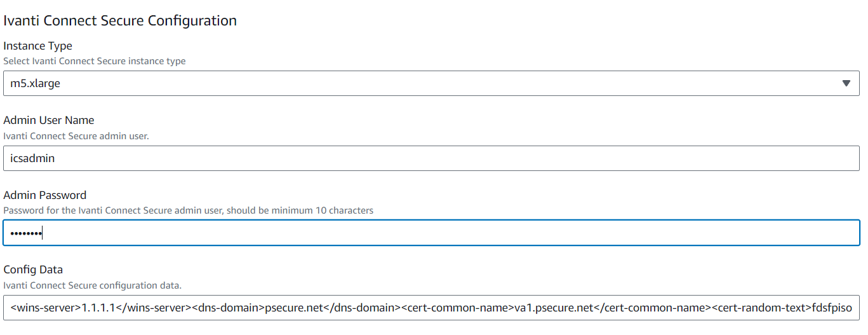Click the 'Select Ivanti Connect Secure instance type' hint

coord(95,61)
